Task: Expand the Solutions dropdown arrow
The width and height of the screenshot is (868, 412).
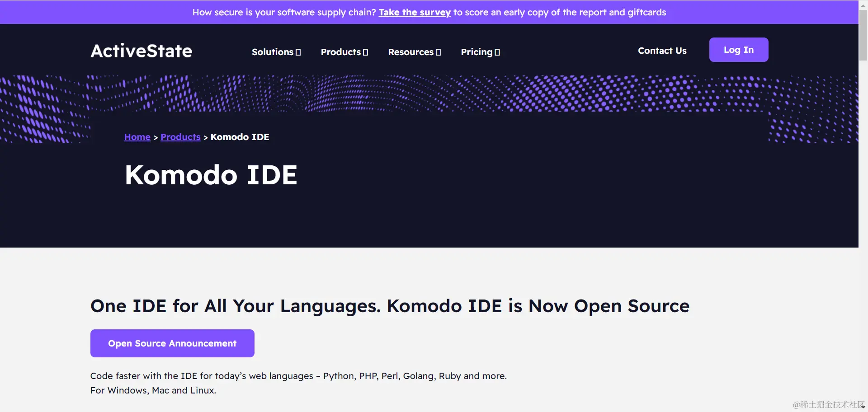Action: (x=298, y=52)
